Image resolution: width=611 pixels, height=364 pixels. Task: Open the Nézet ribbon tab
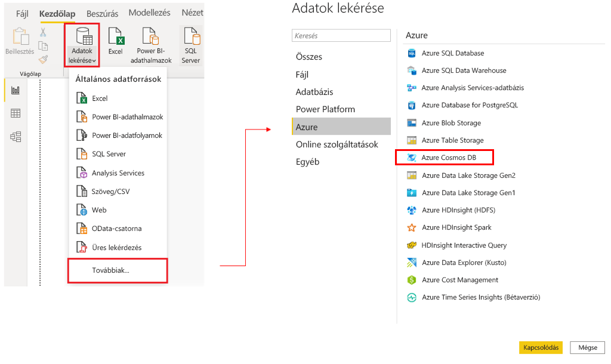tap(192, 13)
